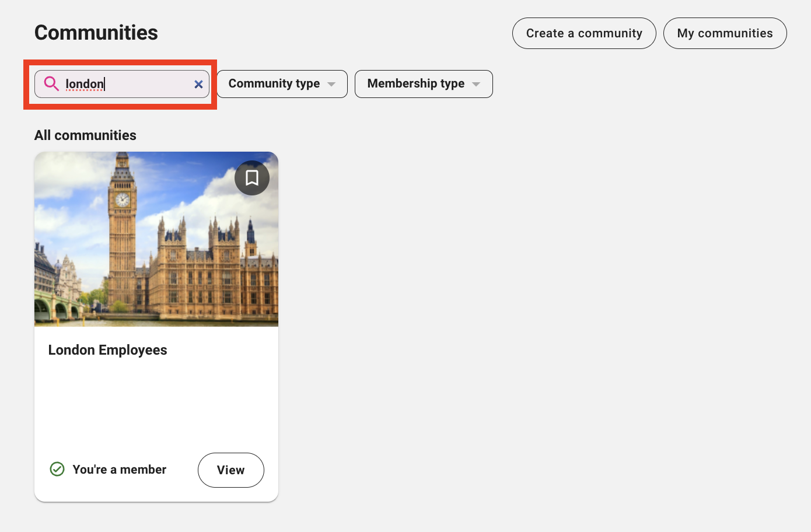Focus the search field containing "london"

coord(128,84)
